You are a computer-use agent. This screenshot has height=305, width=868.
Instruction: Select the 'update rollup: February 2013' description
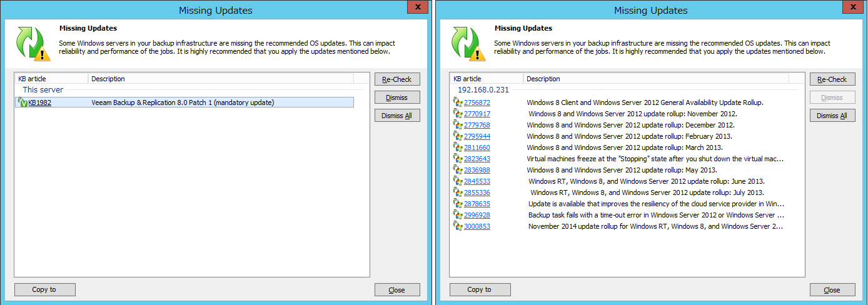point(630,136)
